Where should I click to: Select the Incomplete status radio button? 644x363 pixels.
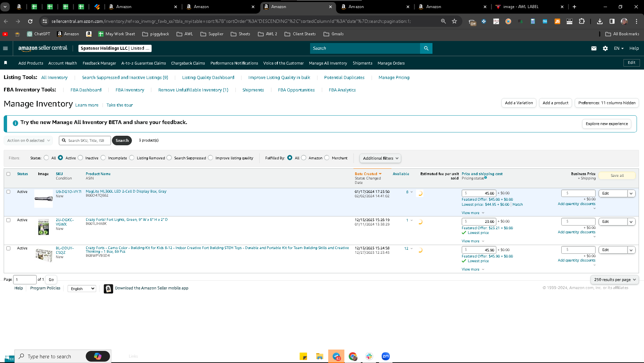103,158
